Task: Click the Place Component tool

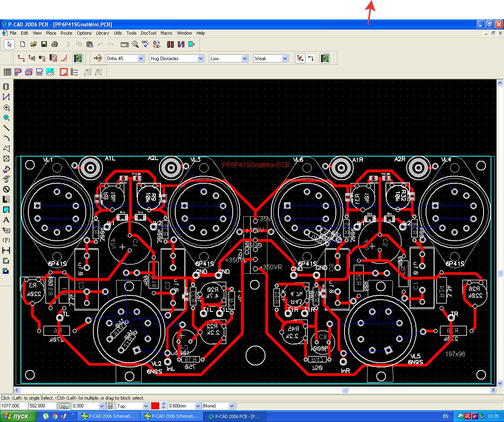Action: pos(6,87)
